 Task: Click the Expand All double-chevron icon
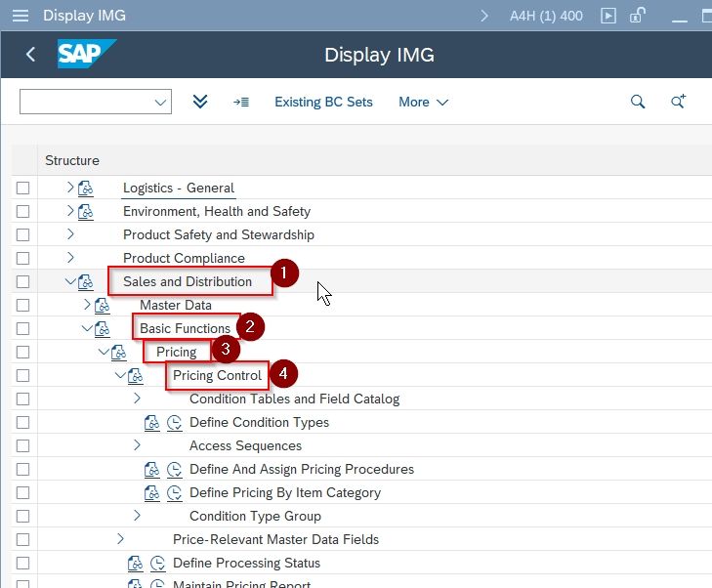[x=200, y=102]
